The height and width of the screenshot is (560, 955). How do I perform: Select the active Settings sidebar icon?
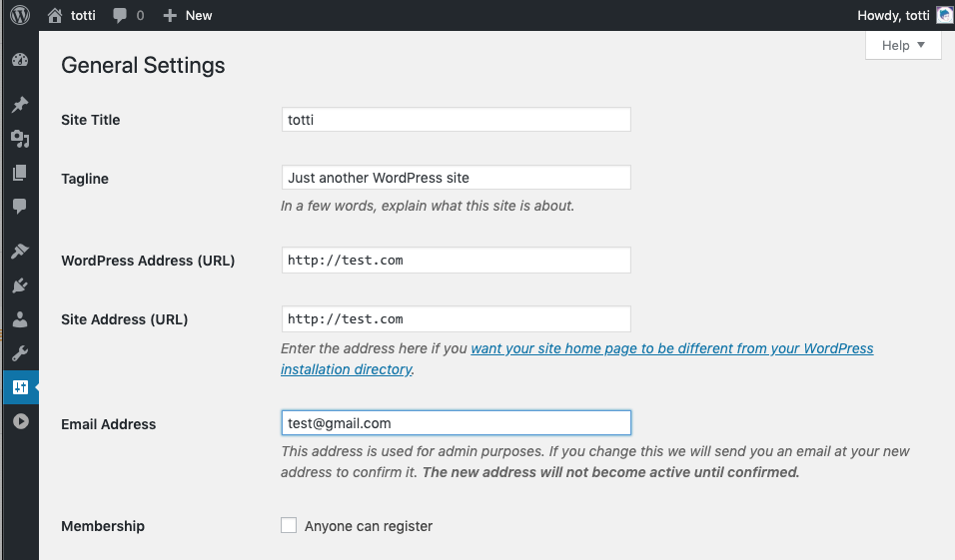(20, 387)
